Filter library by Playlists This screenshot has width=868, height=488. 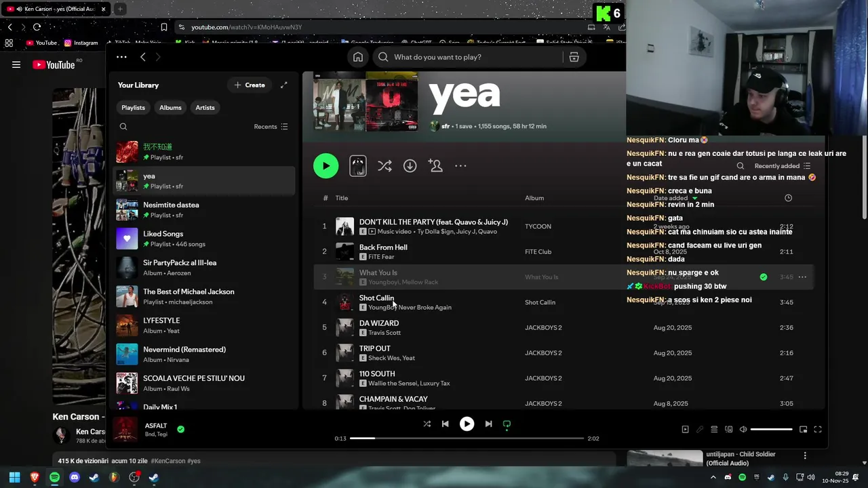pos(133,108)
